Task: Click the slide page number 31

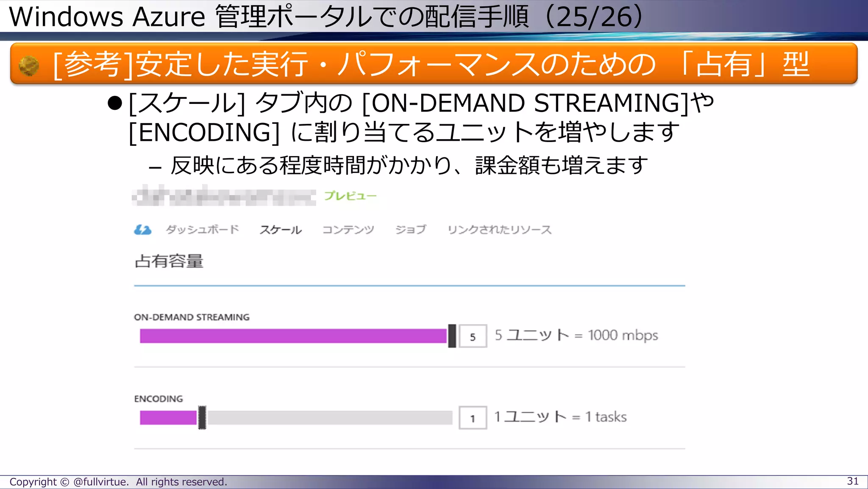Action: click(853, 481)
